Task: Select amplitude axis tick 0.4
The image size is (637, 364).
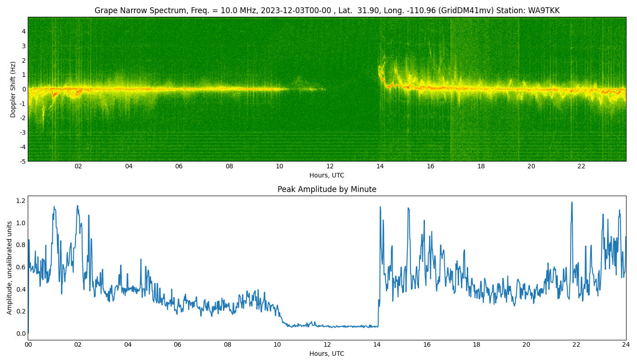Action: (x=21, y=289)
